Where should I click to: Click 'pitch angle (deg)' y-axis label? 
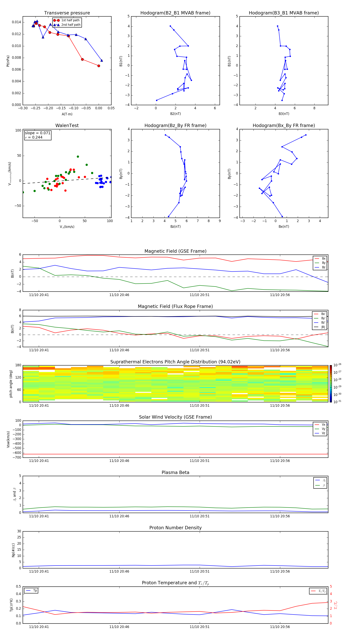[x=11, y=384]
